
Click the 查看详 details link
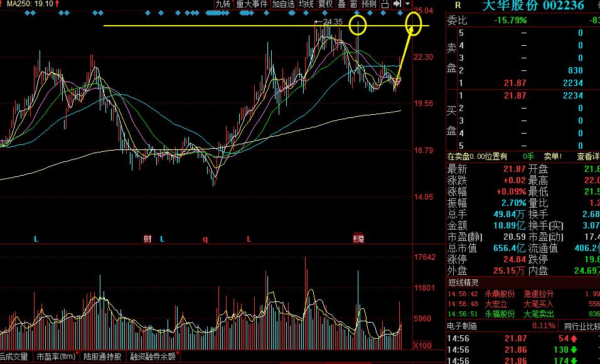pos(588,156)
